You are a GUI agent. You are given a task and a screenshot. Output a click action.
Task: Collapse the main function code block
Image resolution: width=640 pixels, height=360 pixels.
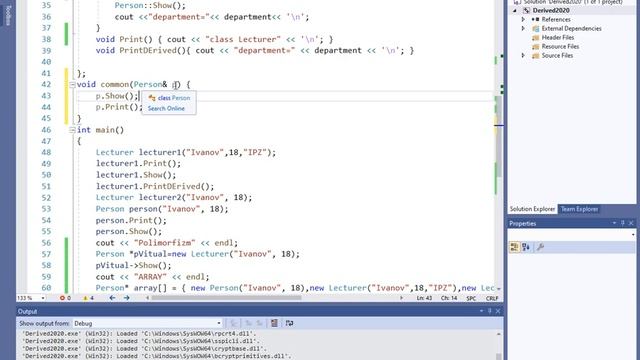(72, 130)
